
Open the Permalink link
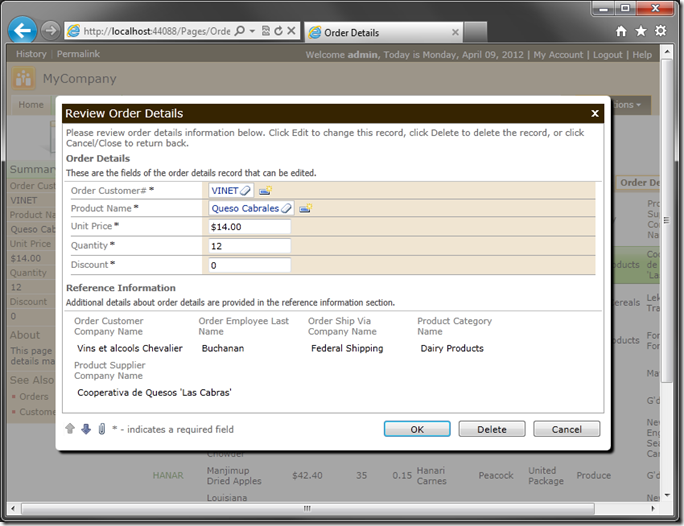pyautogui.click(x=79, y=54)
